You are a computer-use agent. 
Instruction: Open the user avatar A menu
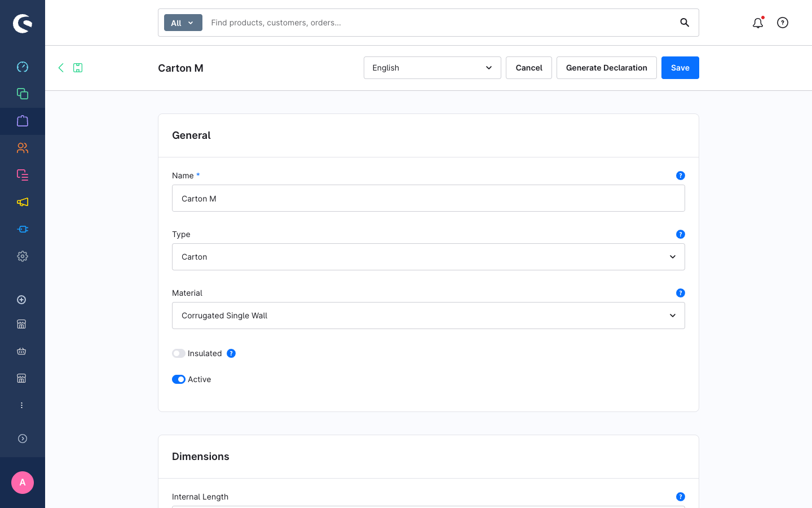pyautogui.click(x=23, y=483)
